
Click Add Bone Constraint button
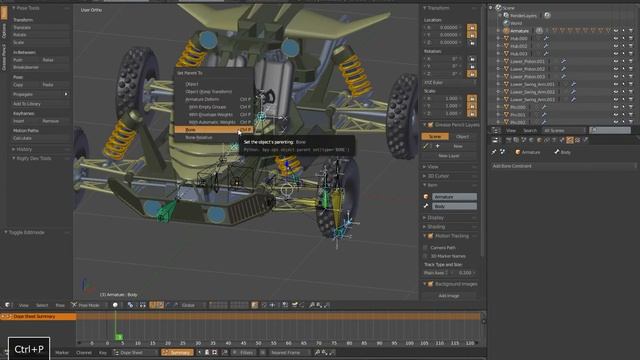coord(564,166)
